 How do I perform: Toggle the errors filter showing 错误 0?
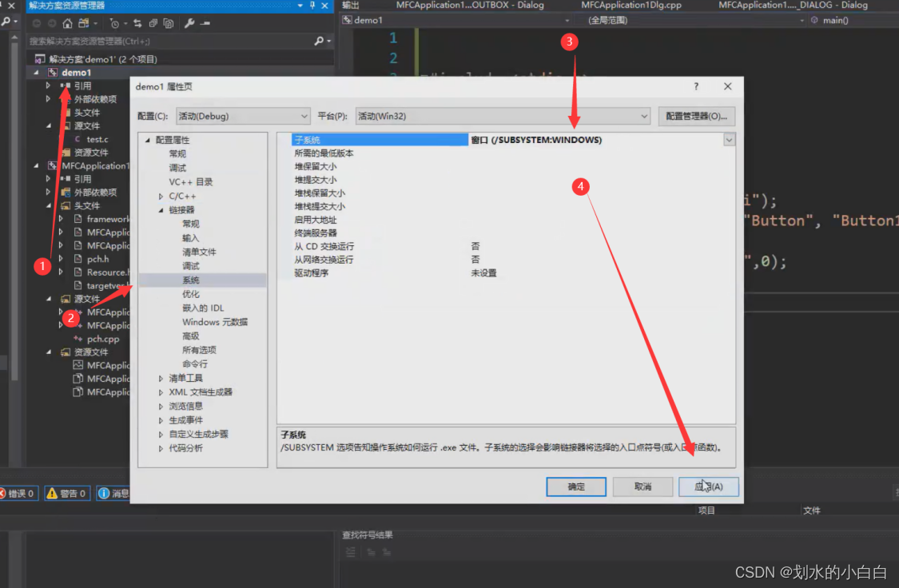tap(18, 493)
